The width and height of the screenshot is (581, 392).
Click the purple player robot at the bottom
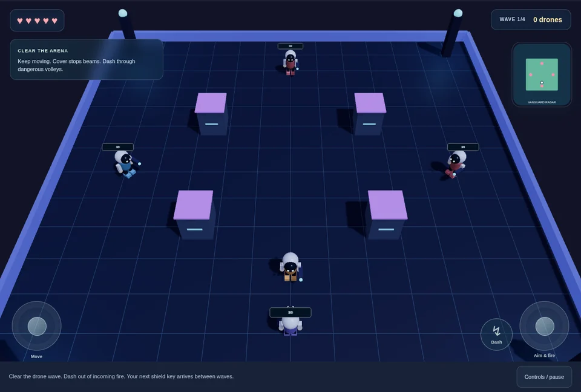(290, 327)
